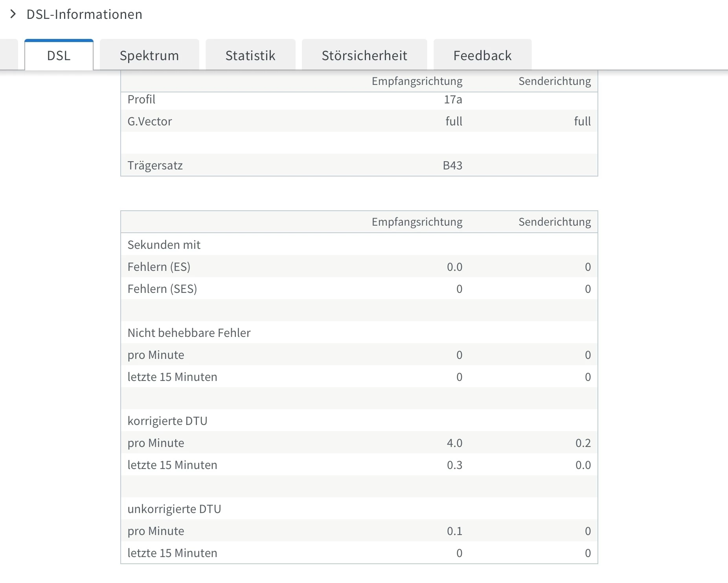Switch to the Spektrum tab
The height and width of the screenshot is (583, 728).
149,55
